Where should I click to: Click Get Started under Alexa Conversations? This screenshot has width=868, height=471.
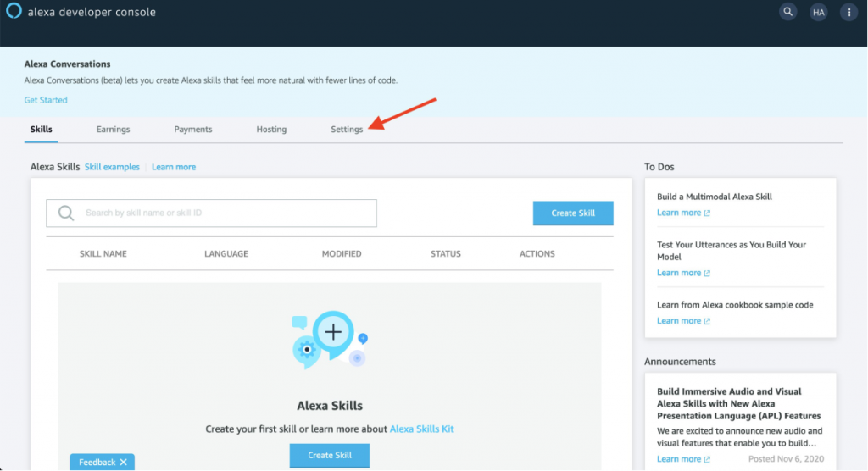click(x=46, y=100)
